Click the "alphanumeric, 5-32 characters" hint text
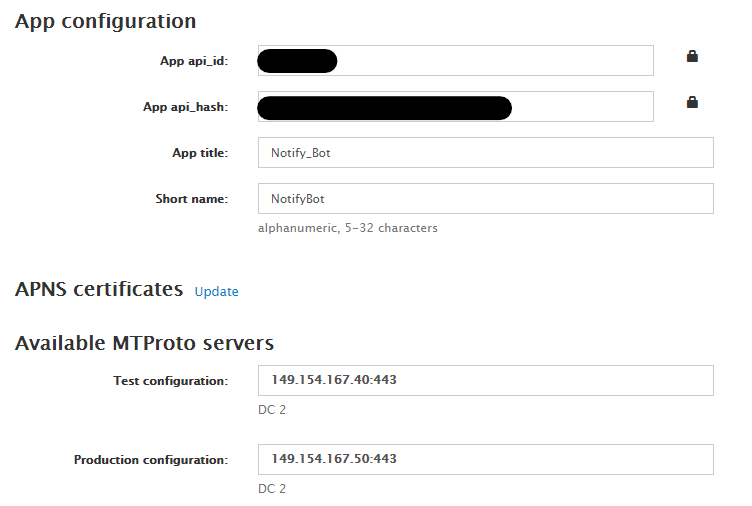This screenshot has width=752, height=506. (347, 228)
